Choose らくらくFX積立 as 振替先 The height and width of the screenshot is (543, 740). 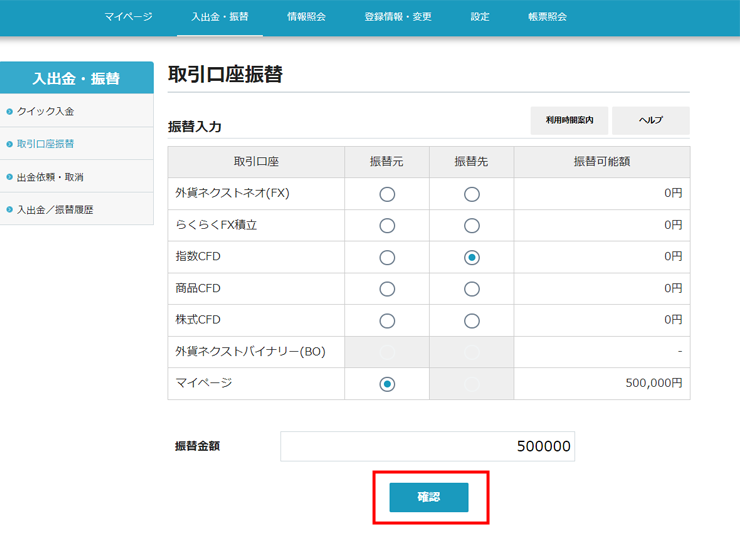[x=472, y=226]
